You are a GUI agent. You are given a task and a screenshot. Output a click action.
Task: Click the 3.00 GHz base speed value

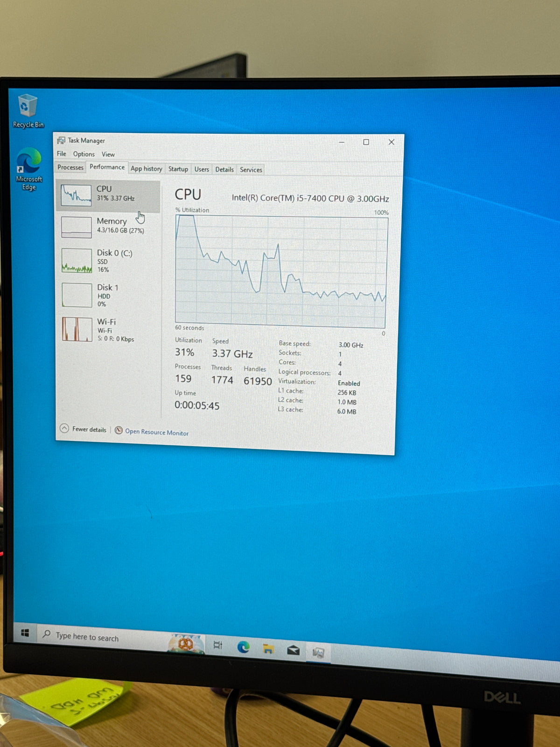tap(351, 345)
